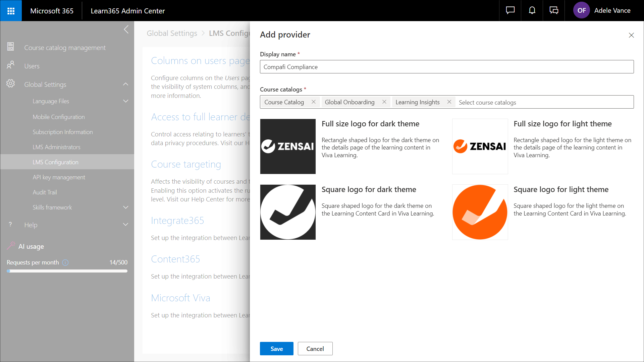Screen dimensions: 644x362
Task: Click the feedback conversation icon
Action: coord(554,11)
